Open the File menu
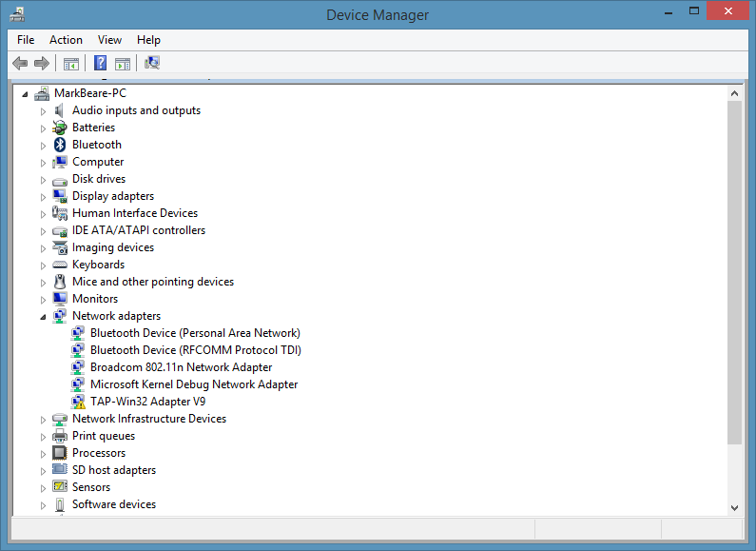The width and height of the screenshot is (756, 551). click(26, 40)
